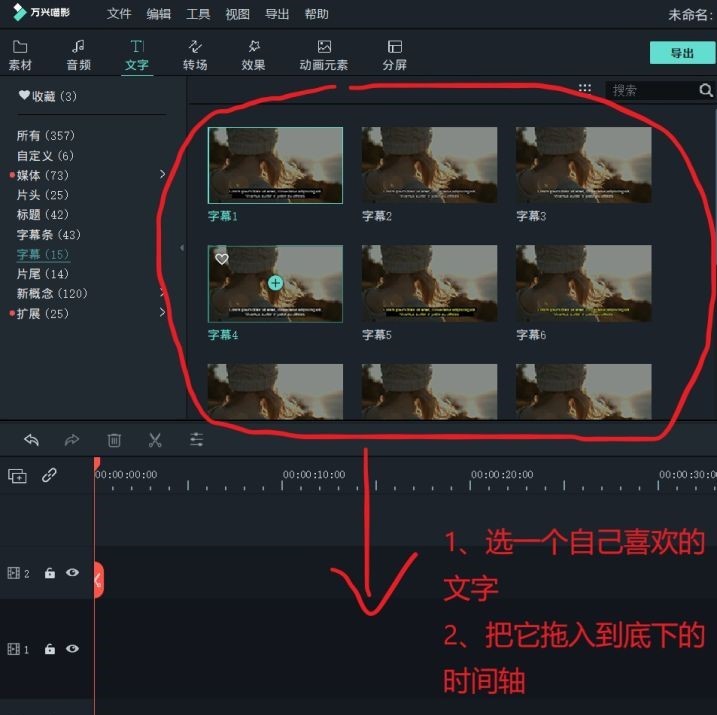Favorite 字幕4 with the heart icon
This screenshot has width=717, height=715.
click(x=222, y=259)
